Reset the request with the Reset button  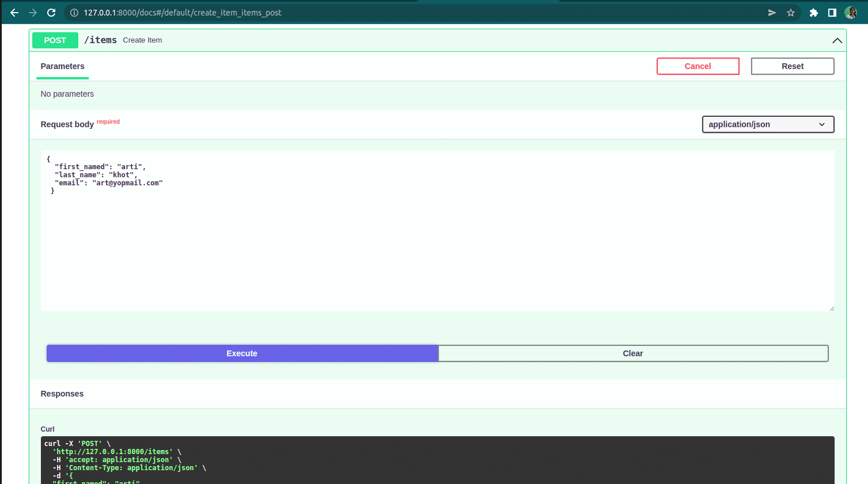point(792,66)
